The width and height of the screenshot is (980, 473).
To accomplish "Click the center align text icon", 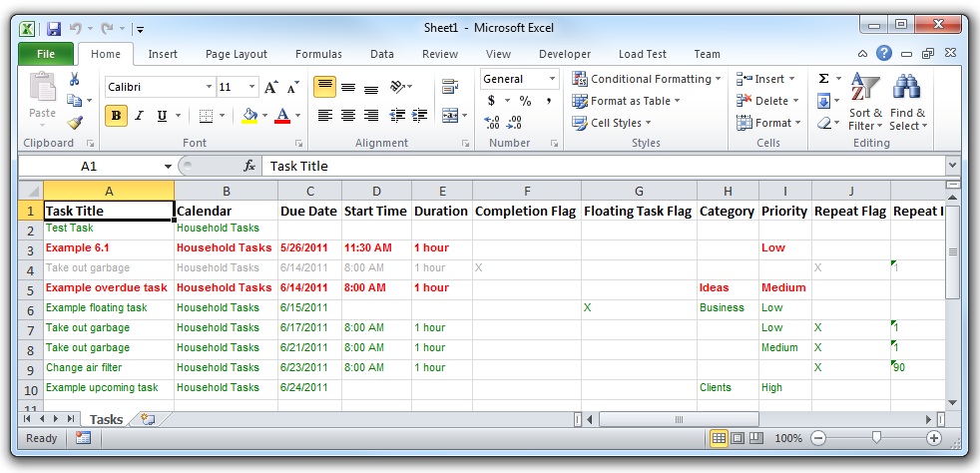I will pos(348,116).
